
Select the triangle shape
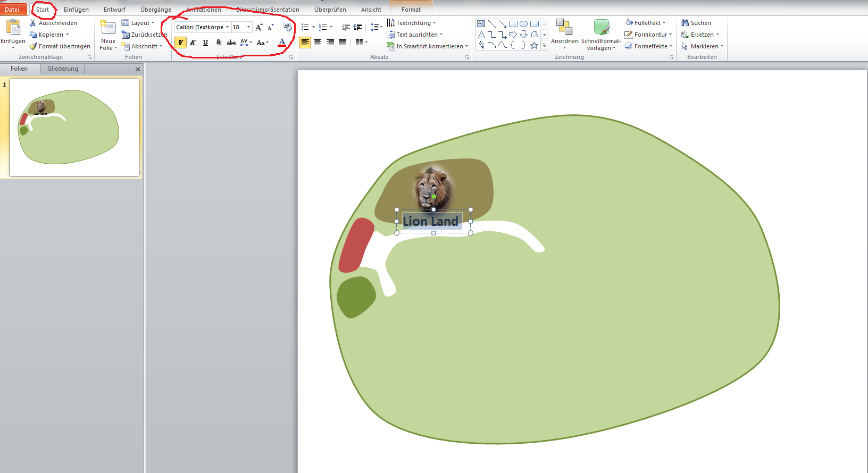pyautogui.click(x=481, y=35)
